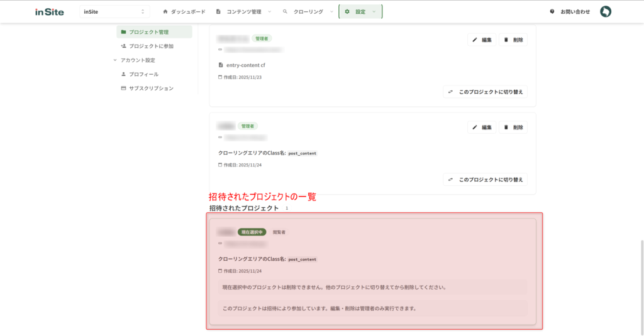Click the 招待されたプロジェクト section heading

pos(244,208)
